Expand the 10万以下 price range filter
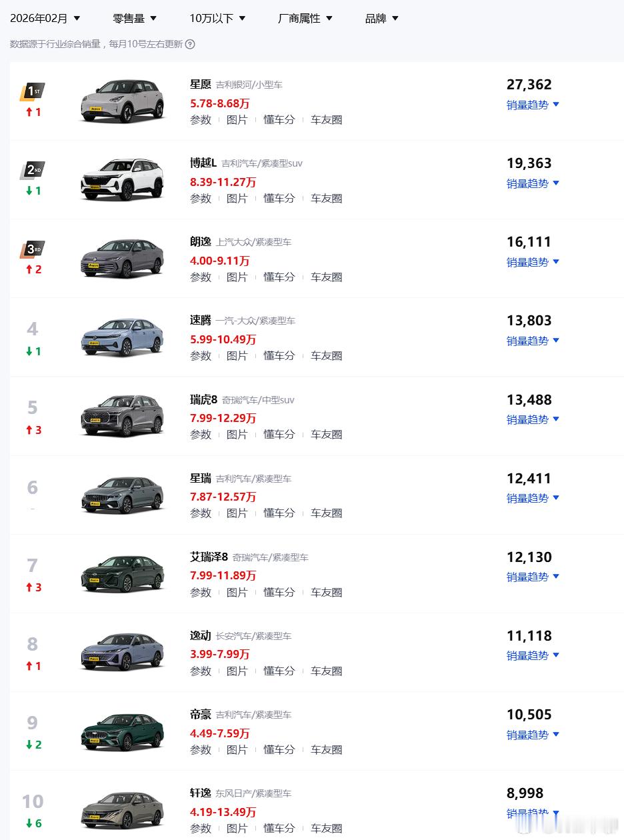624x840 pixels. click(217, 19)
